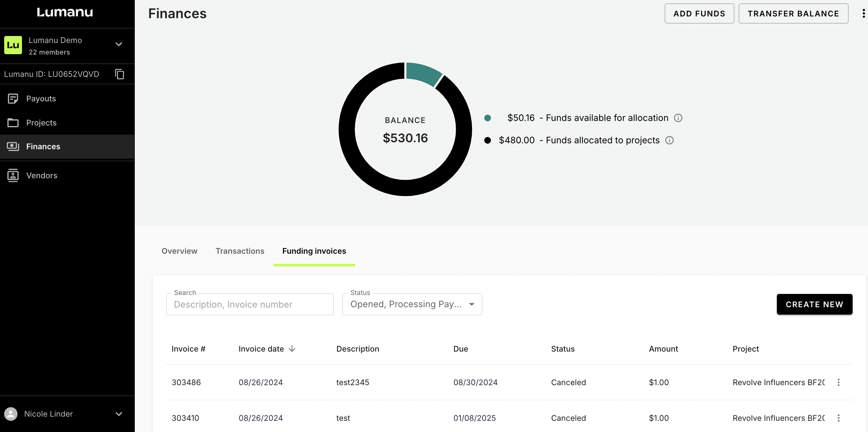The height and width of the screenshot is (432, 868).
Task: Click the Lumanu Demo workspace logo
Action: (x=13, y=45)
